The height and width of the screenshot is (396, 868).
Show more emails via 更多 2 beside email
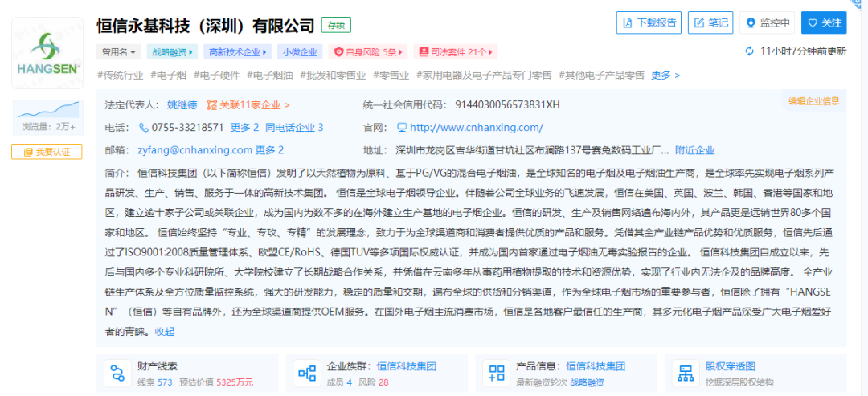point(269,150)
